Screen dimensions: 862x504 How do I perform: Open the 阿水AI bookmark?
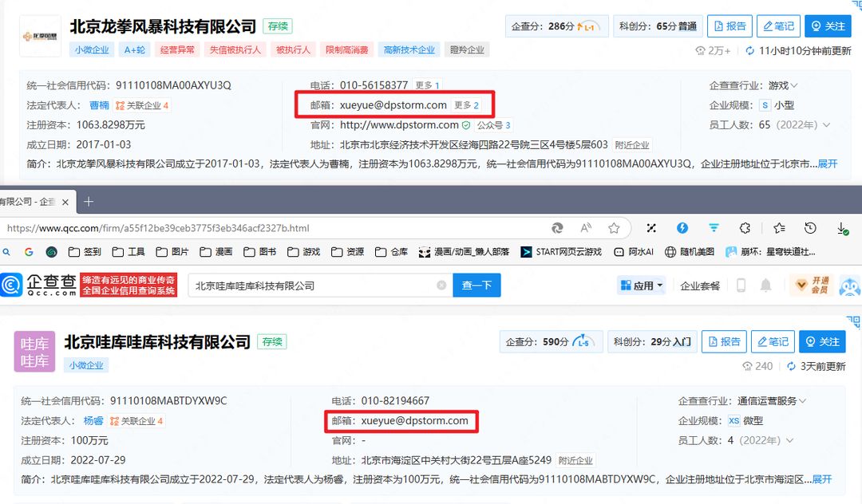[x=633, y=251]
